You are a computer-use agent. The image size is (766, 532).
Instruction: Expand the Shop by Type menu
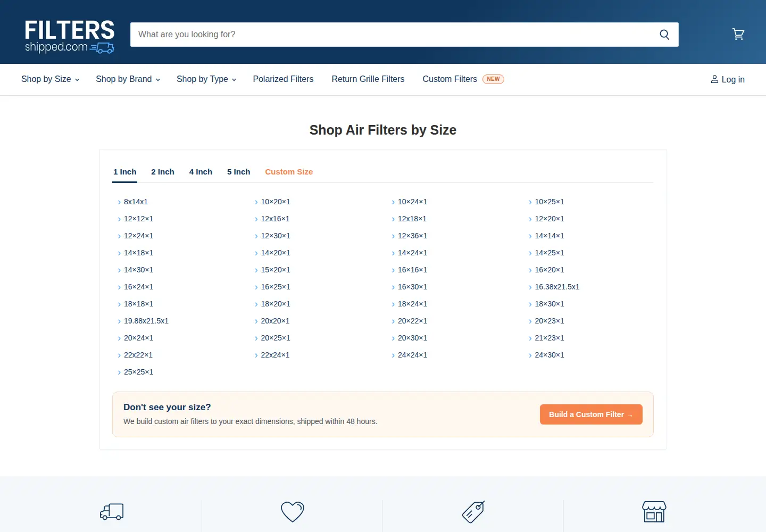click(206, 79)
